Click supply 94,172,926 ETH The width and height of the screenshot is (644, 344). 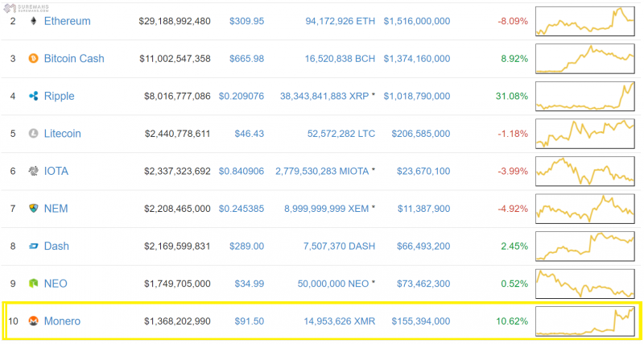coord(340,21)
